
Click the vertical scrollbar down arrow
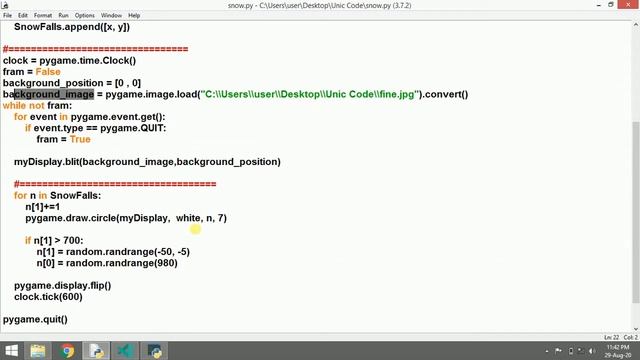point(636,329)
